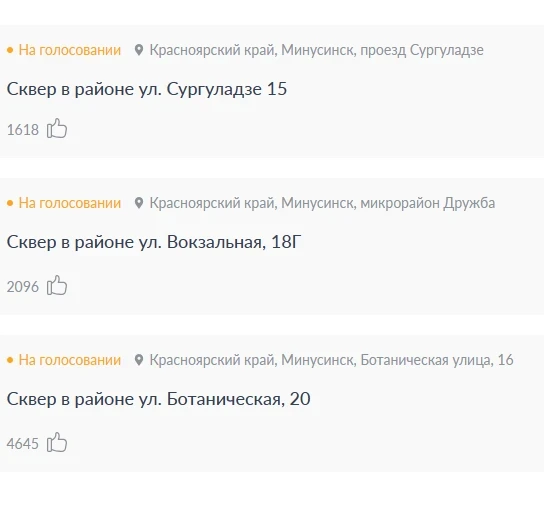
Task: Click location pin beside проезд Сургуладзе address
Action: (139, 50)
